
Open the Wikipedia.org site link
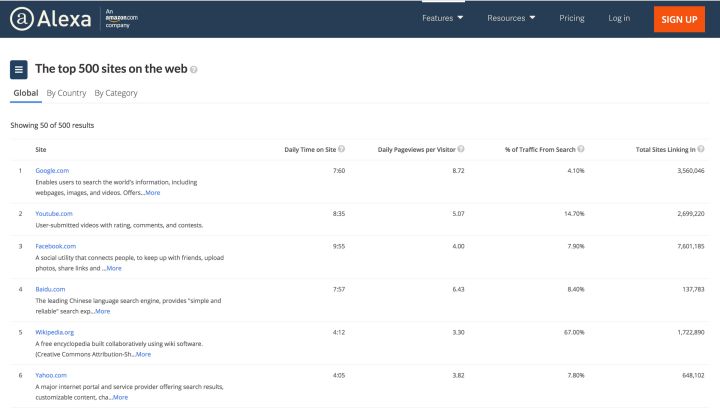(x=54, y=332)
